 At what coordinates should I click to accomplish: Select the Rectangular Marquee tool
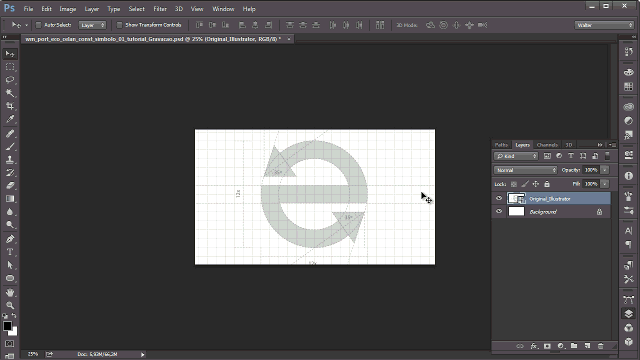10,67
